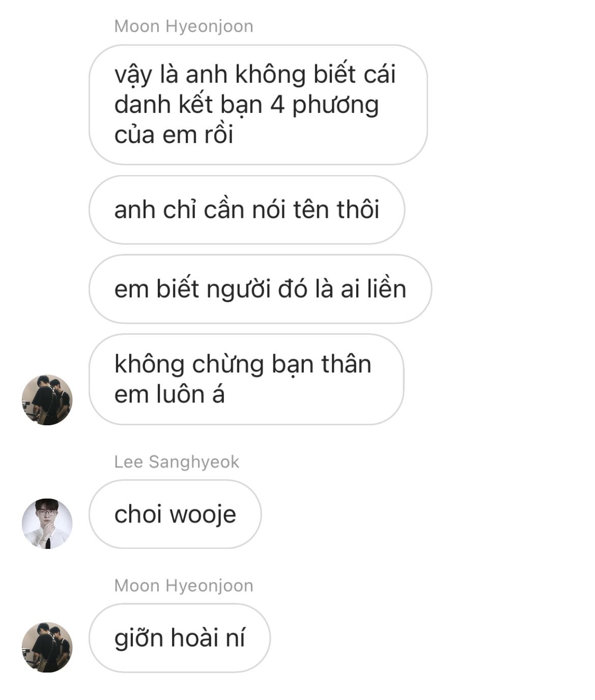Tap the 'em biết người đó là ai liền' message
Image resolution: width=595 pixels, height=700 pixels.
tap(260, 289)
